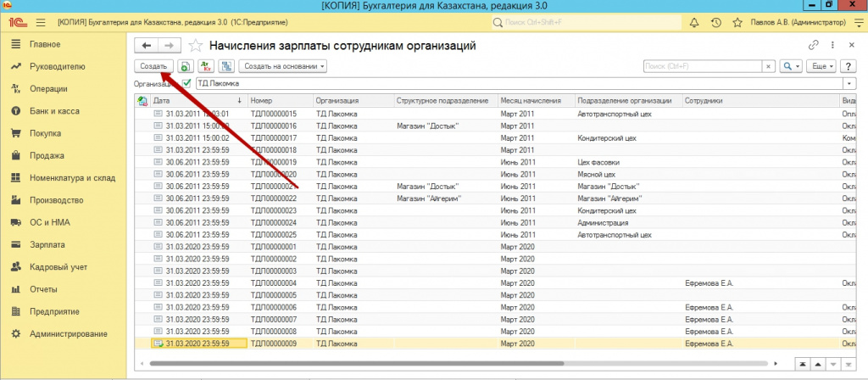Open service menu at top right

pyautogui.click(x=858, y=23)
